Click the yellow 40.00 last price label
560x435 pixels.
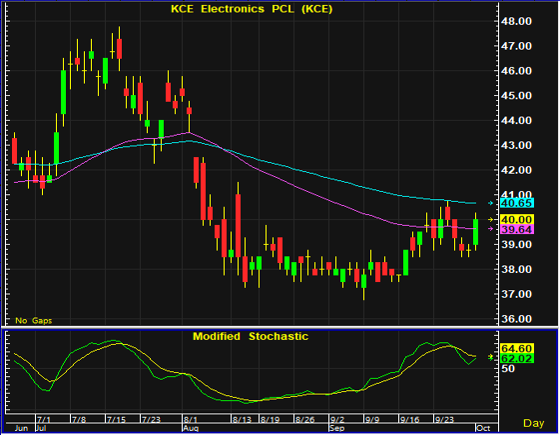[x=517, y=219]
